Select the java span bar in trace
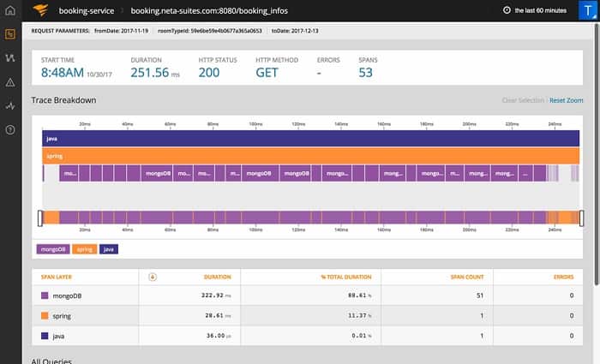This screenshot has width=600, height=364. (x=310, y=139)
